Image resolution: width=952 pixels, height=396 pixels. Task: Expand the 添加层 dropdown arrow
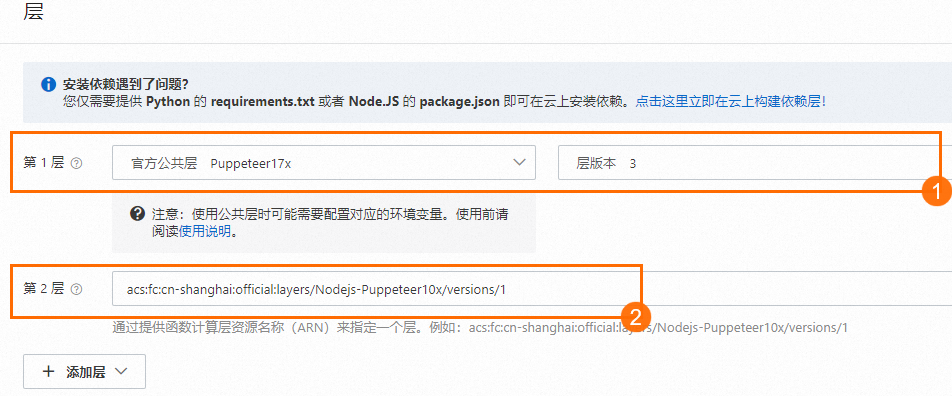pos(120,372)
